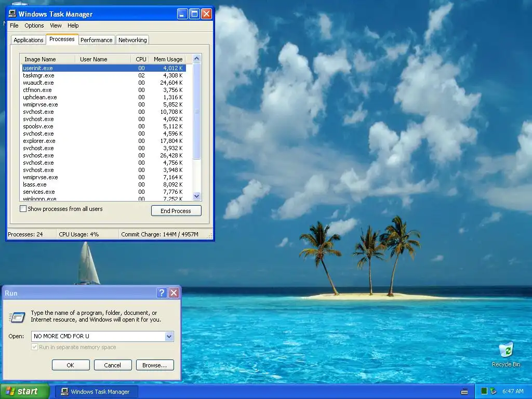
Task: Click OK in the Run dialog
Action: 71,365
